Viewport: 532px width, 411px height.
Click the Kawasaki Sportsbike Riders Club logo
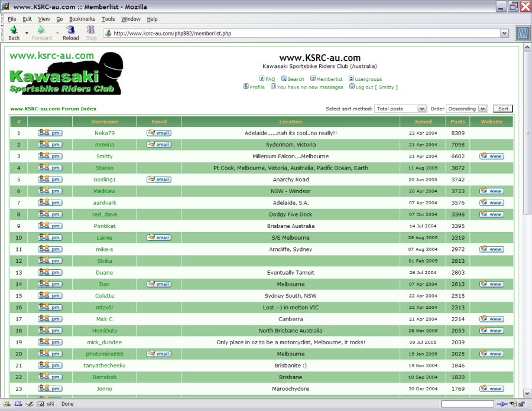[66, 73]
